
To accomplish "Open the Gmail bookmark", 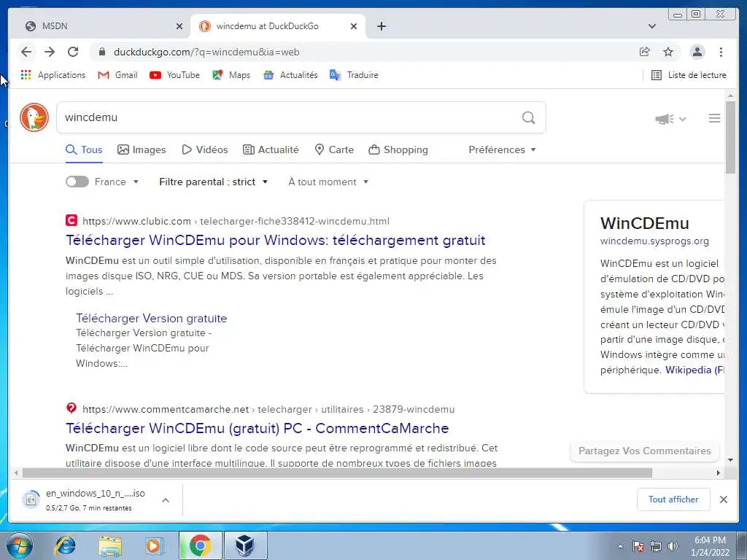I will tap(117, 75).
